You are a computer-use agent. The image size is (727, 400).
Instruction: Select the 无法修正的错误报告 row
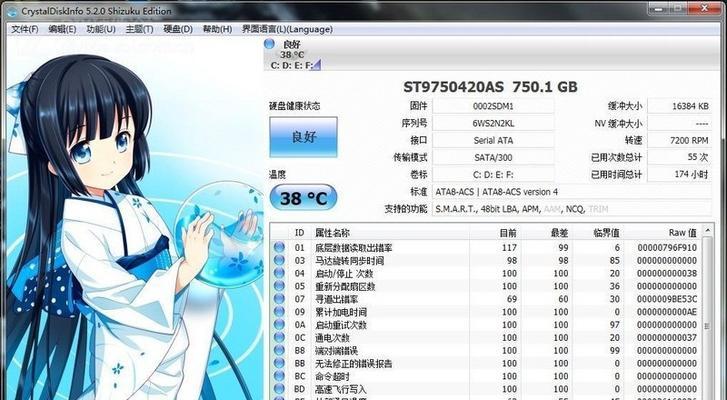pyautogui.click(x=485, y=363)
